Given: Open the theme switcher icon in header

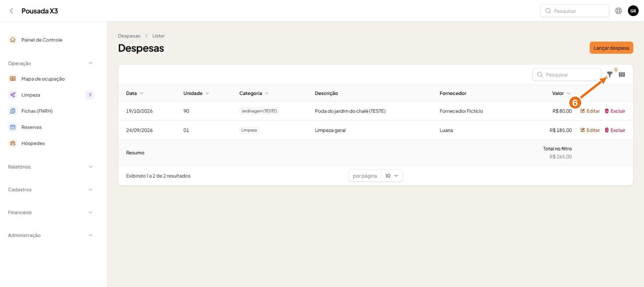Looking at the screenshot, I should (618, 11).
